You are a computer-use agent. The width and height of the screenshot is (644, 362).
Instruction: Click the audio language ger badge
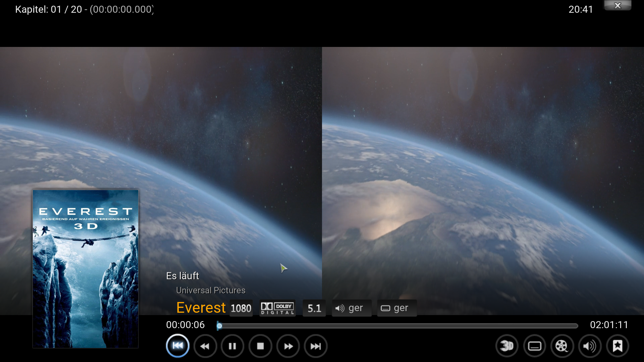click(x=352, y=308)
